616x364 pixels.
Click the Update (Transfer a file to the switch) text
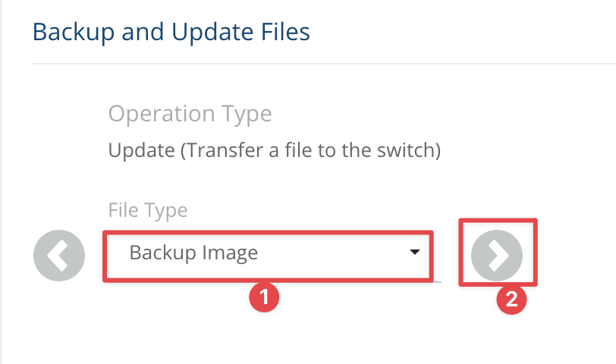pos(275,150)
